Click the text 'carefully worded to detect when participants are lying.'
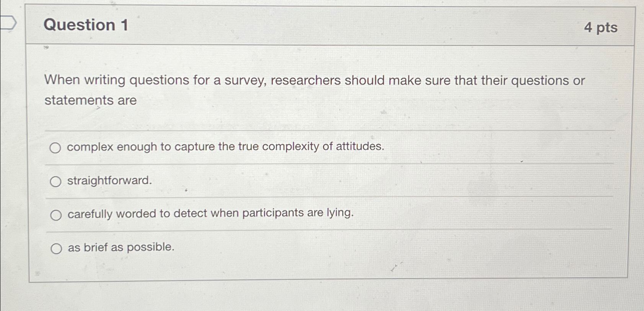644x311 pixels. (211, 213)
